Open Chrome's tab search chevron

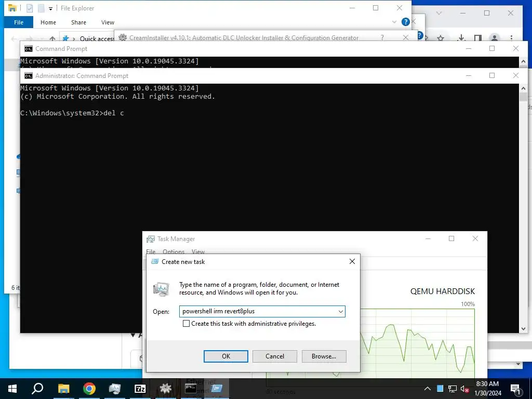point(438,13)
